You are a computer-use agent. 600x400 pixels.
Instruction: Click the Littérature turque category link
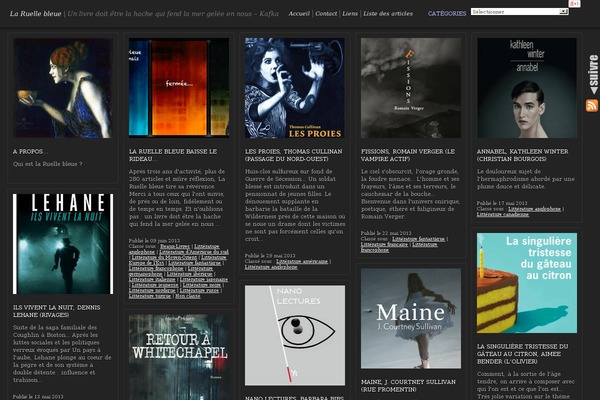(150, 296)
